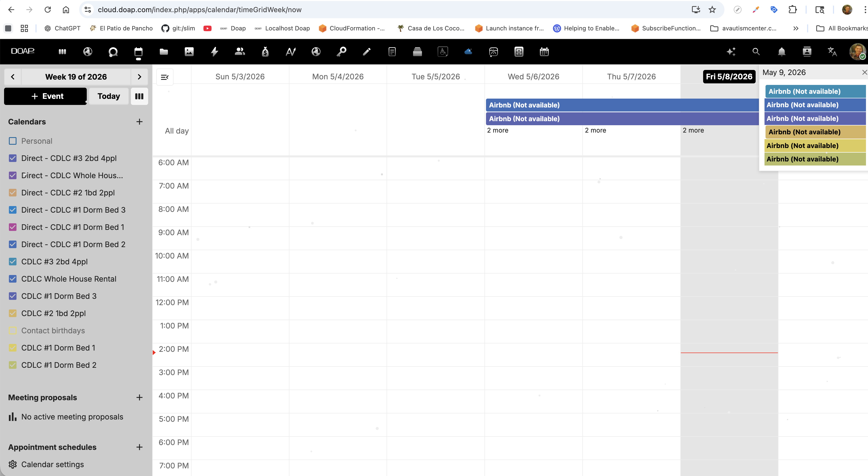The height and width of the screenshot is (476, 868).
Task: Open the Activity lightning bolt icon
Action: coord(215,51)
